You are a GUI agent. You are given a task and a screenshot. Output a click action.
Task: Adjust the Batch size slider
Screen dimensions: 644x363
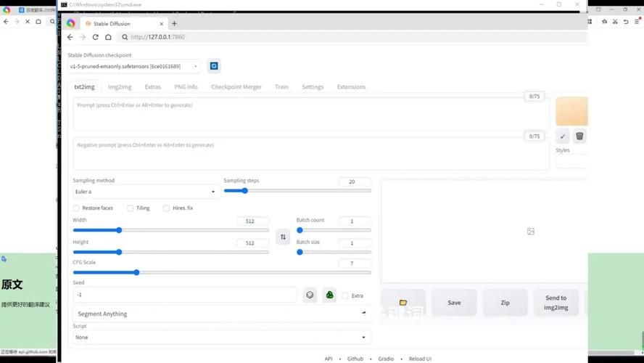pos(334,252)
